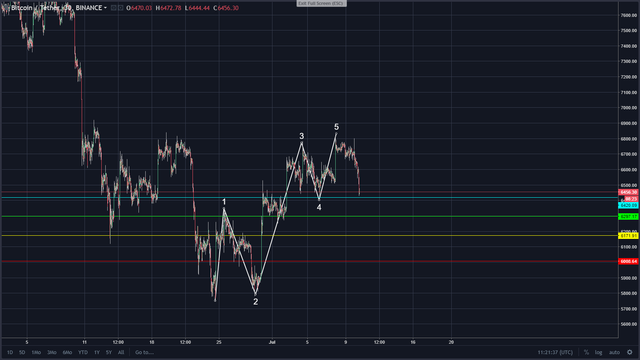Click the 7000.00 price axis label
The image size is (640, 360).
(x=629, y=108)
